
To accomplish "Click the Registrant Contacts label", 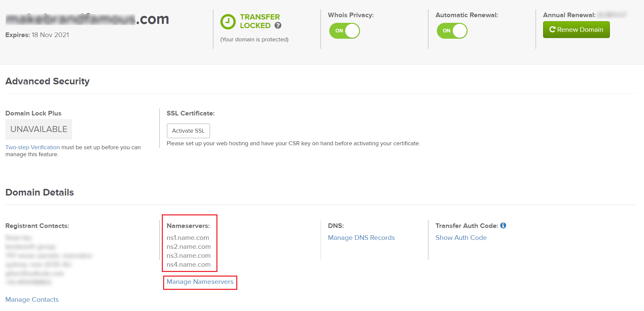I will (x=37, y=226).
